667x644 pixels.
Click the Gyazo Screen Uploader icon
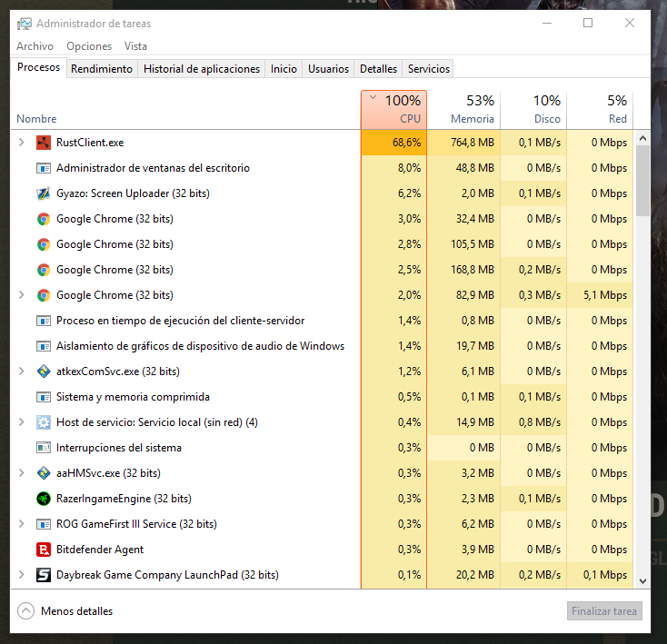pyautogui.click(x=44, y=193)
